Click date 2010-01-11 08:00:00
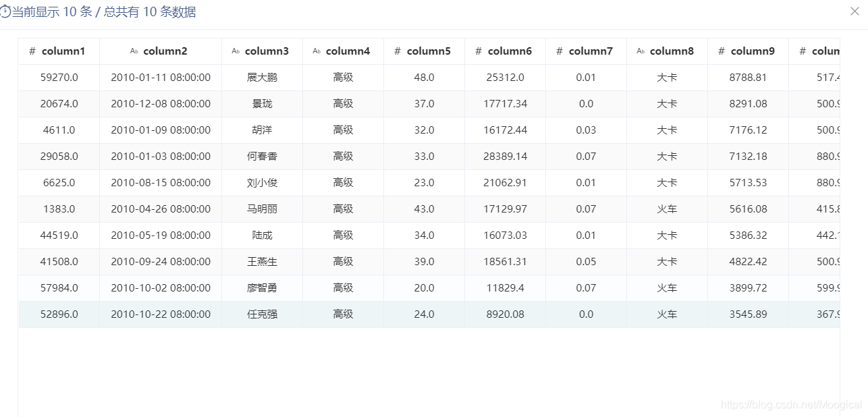 pyautogui.click(x=161, y=78)
